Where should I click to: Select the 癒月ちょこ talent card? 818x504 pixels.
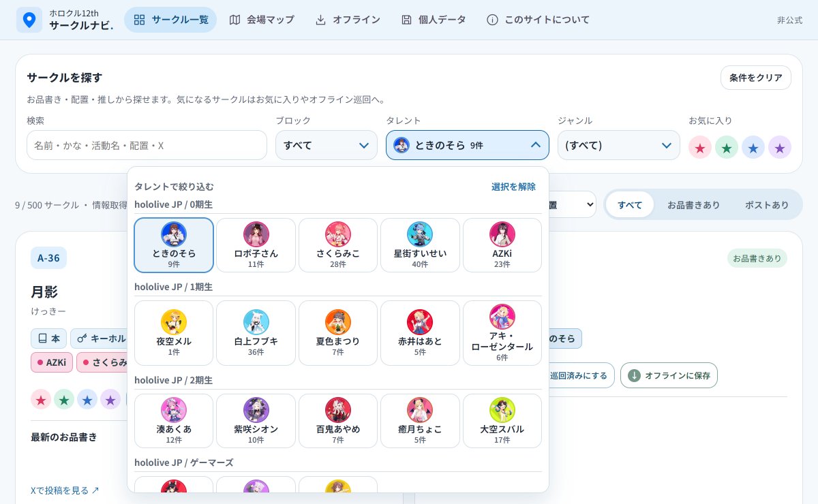pos(420,421)
